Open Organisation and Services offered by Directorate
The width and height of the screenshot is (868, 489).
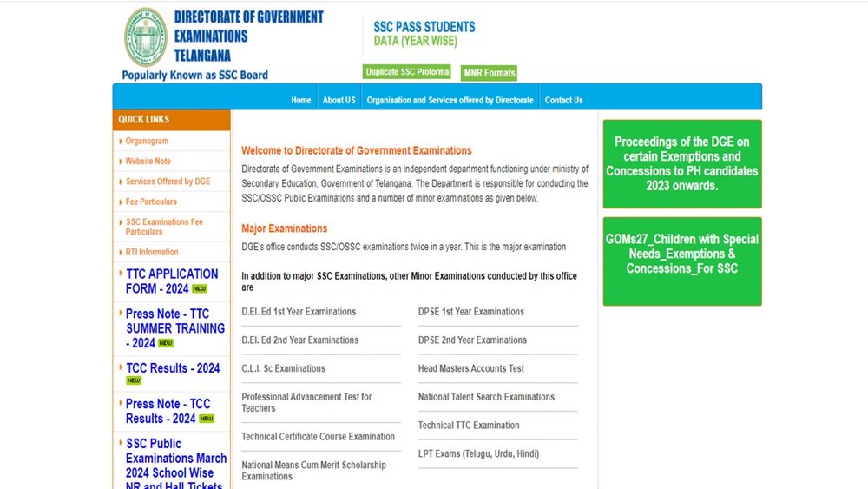450,100
